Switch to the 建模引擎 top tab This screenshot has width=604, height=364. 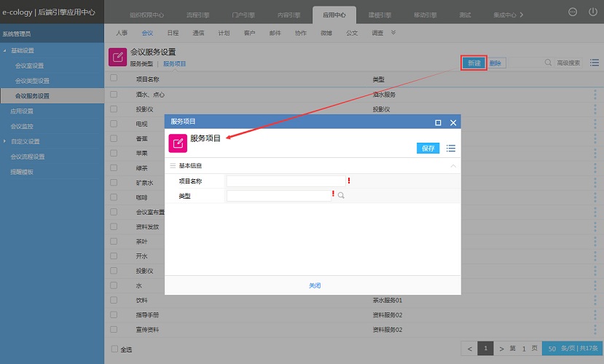coord(380,15)
